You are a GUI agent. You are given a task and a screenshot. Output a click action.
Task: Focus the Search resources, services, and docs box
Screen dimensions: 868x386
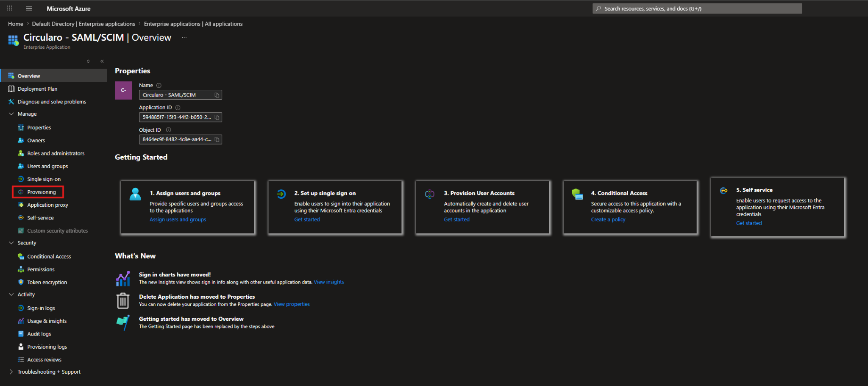click(697, 8)
